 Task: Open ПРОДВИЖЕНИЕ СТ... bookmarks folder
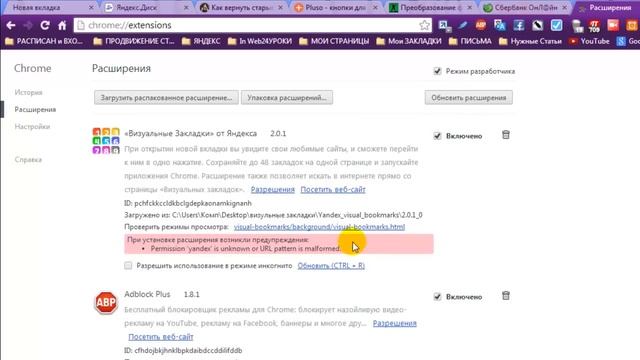133,41
